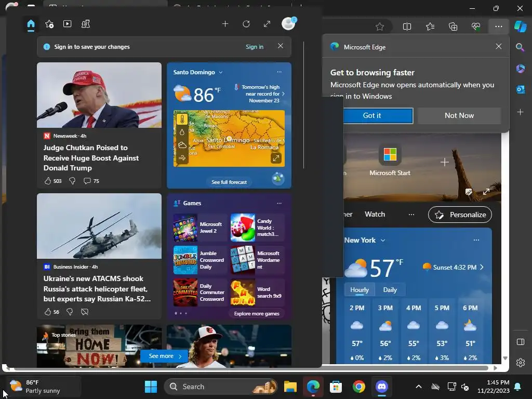Open Edge Settings and more menu
Viewport: 532px width, 399px height.
[498, 26]
